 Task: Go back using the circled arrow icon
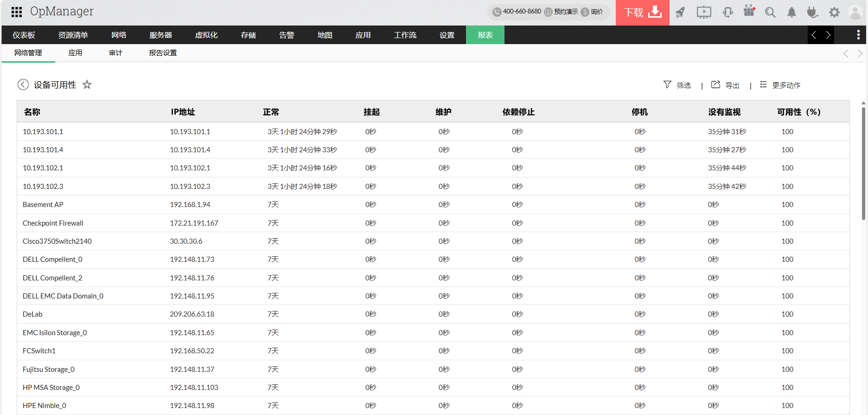click(x=23, y=84)
